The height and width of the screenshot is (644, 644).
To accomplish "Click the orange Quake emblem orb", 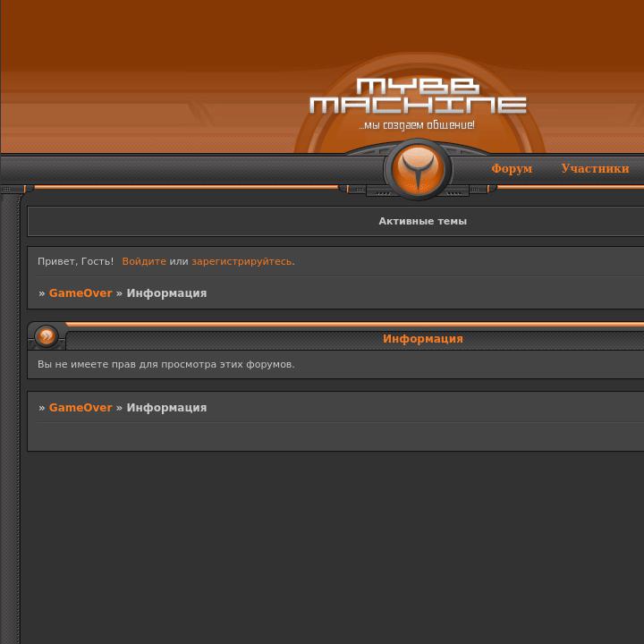I will coord(418,169).
